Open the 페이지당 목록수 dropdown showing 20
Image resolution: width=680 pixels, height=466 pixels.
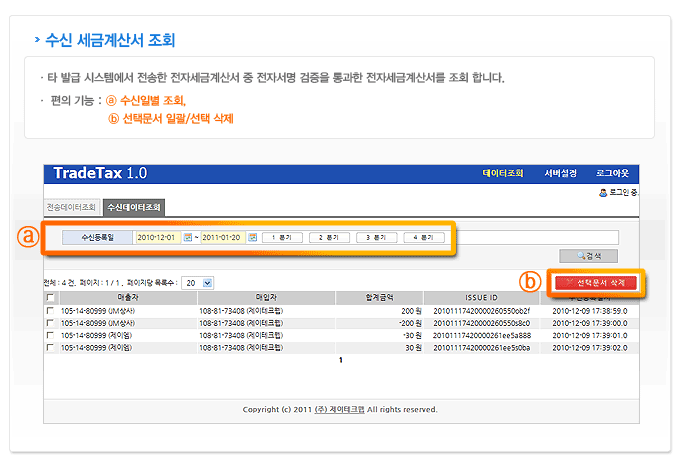(198, 283)
